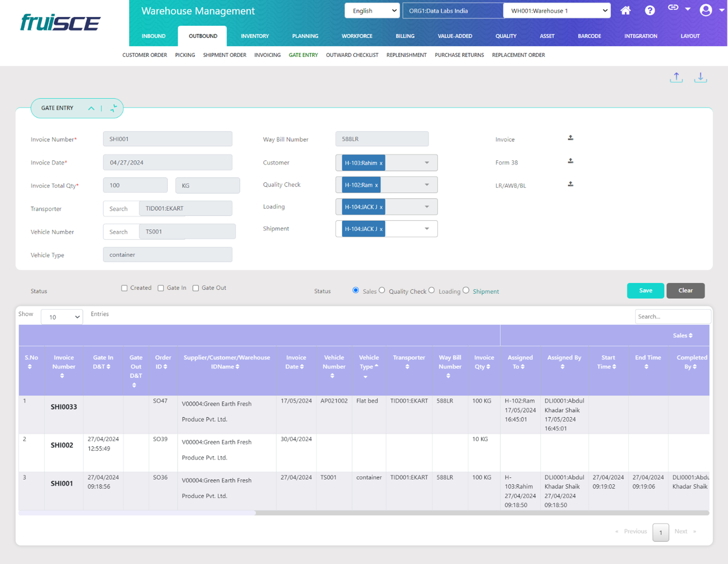
Task: Open the user profile icon
Action: click(x=706, y=10)
